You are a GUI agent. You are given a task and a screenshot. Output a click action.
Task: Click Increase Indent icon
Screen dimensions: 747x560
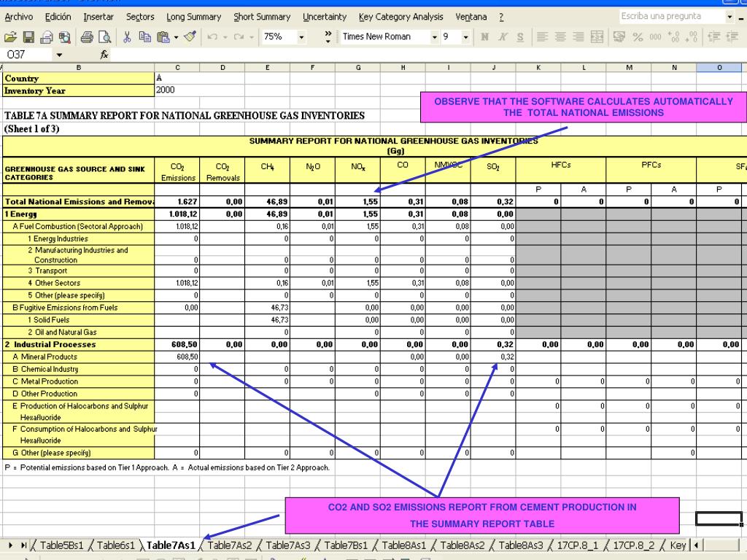(x=732, y=36)
